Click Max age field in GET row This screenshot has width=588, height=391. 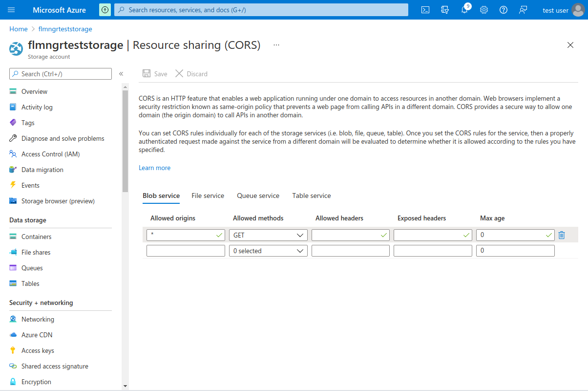(x=515, y=235)
